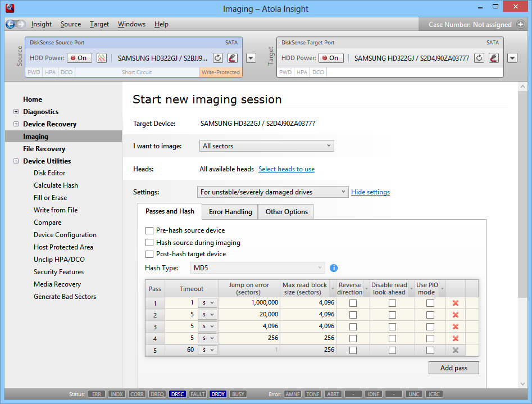
Task: Expand the Device Recovery tree node
Action: point(16,124)
